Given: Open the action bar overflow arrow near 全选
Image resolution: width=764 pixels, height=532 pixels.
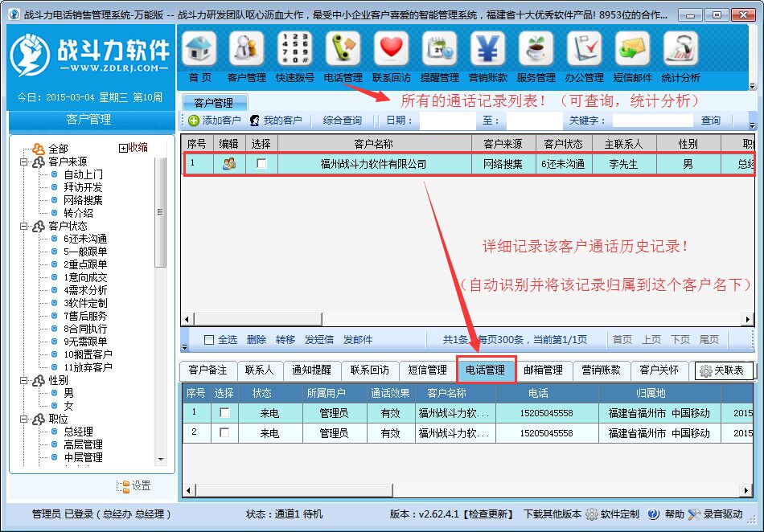Looking at the screenshot, I should (184, 347).
